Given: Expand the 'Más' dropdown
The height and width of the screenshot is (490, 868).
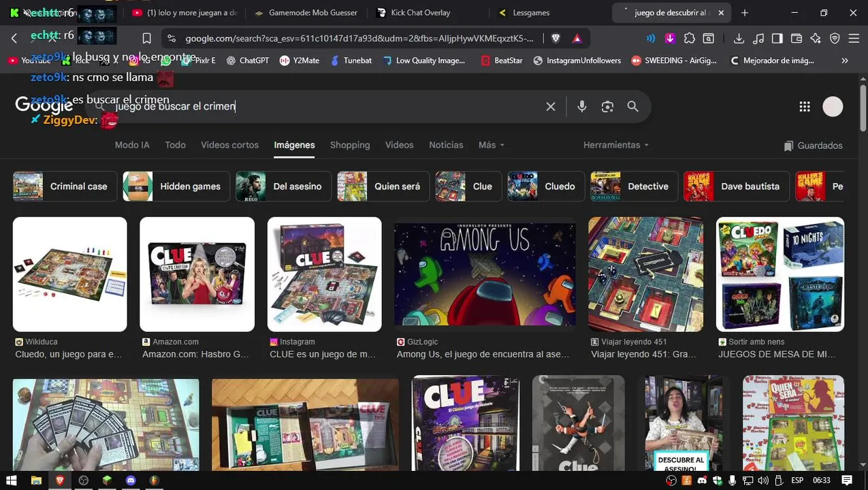Looking at the screenshot, I should point(492,145).
